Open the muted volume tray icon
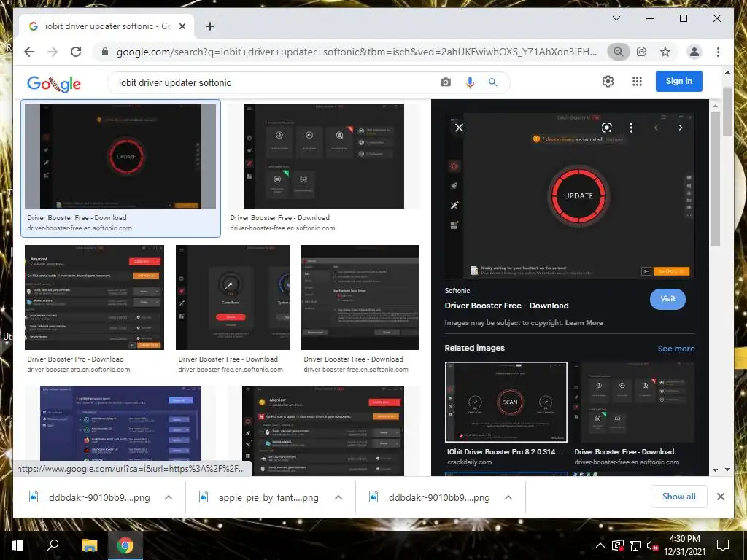The width and height of the screenshot is (747, 560). 652,545
